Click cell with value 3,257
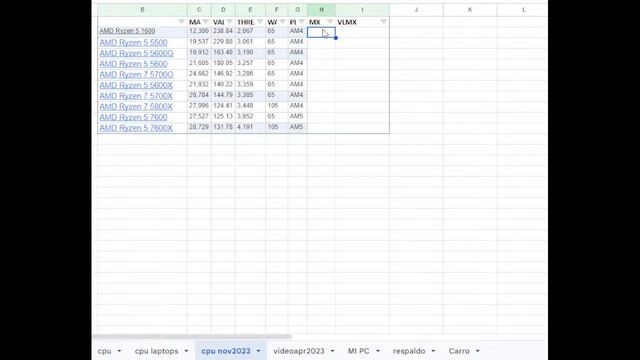The height and width of the screenshot is (360, 640). click(x=250, y=63)
